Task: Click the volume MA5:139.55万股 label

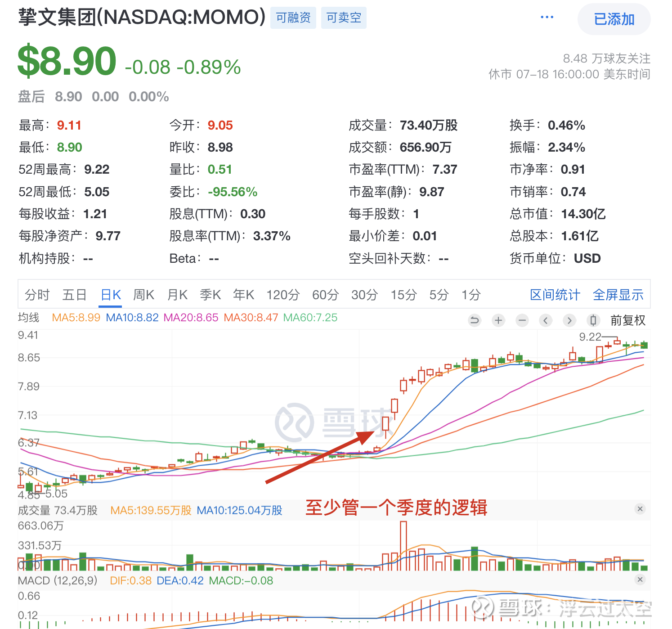Action: tap(151, 510)
